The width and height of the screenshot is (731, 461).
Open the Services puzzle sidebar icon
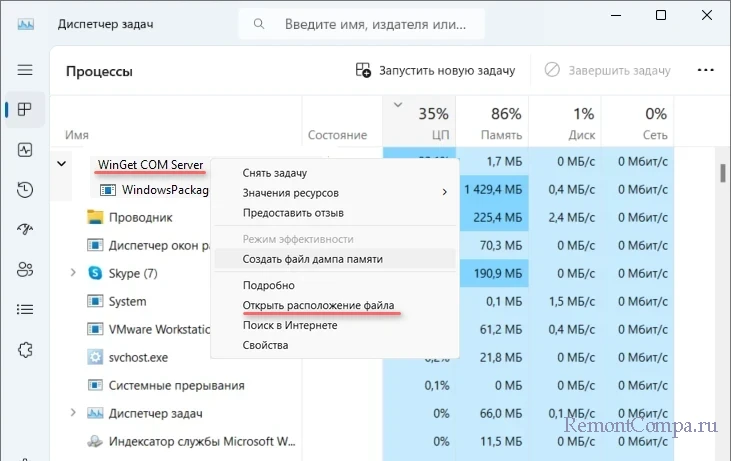25,350
